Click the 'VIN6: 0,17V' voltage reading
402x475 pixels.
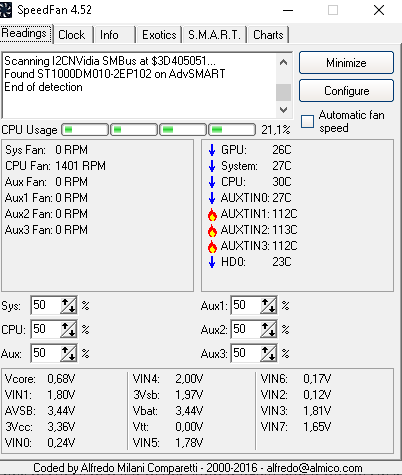tap(296, 379)
